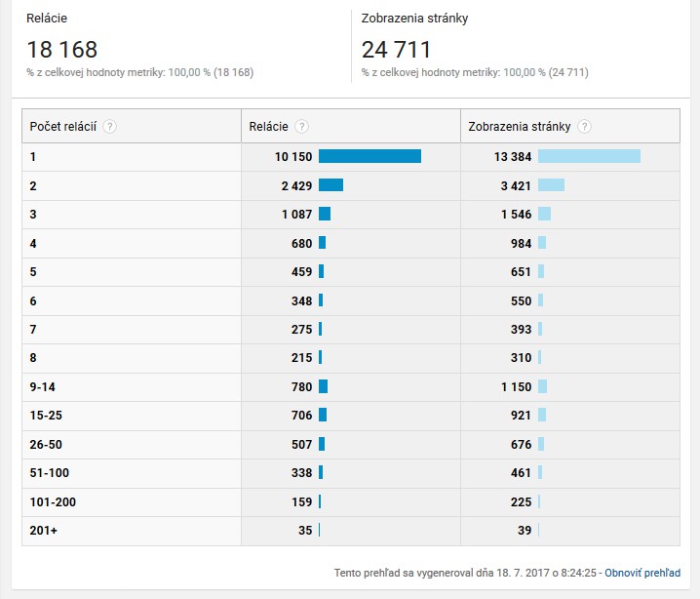The image size is (700, 599).
Task: Click the sessions value 706
Action: [x=302, y=416]
